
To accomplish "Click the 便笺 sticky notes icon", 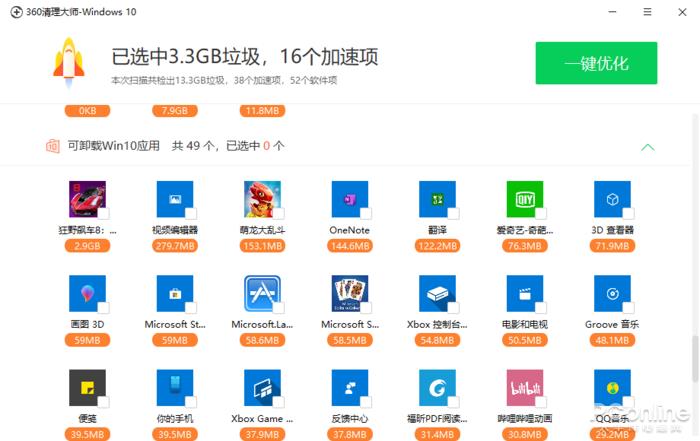I will click(x=87, y=387).
